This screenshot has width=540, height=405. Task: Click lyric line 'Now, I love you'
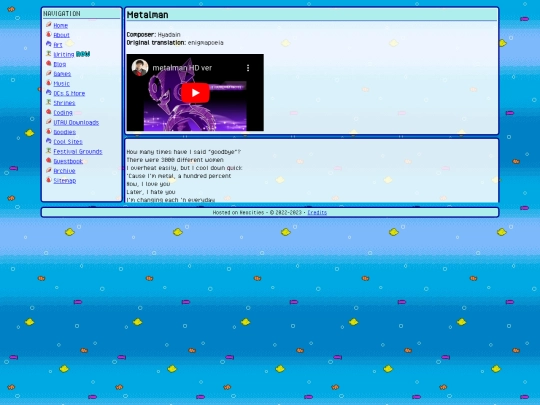pos(148,184)
